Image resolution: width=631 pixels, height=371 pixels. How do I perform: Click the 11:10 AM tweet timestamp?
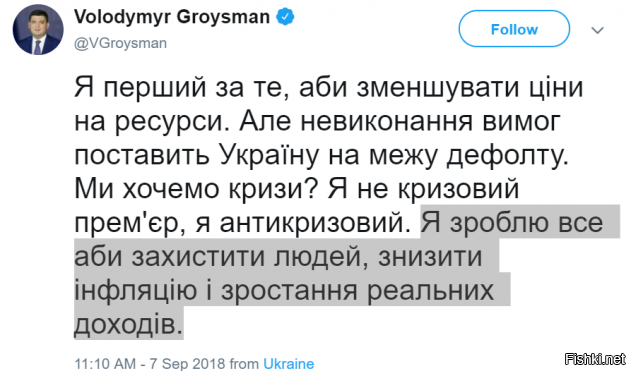pyautogui.click(x=105, y=364)
